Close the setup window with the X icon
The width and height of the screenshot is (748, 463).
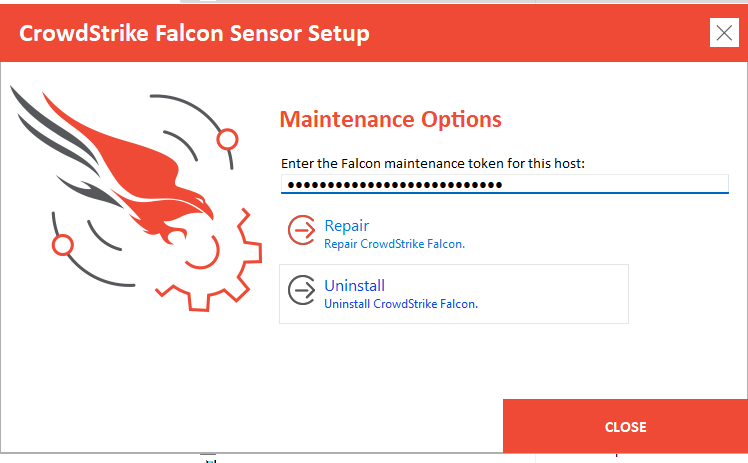point(724,32)
